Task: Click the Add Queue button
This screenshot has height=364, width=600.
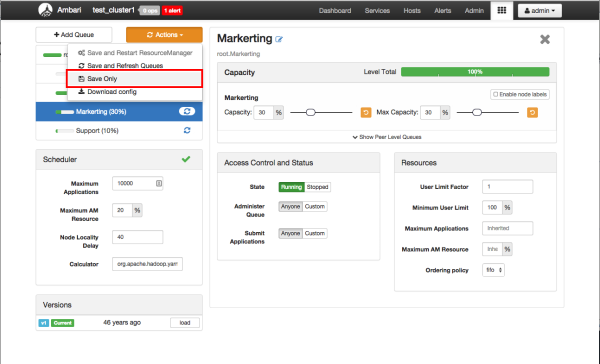Action: [x=74, y=35]
